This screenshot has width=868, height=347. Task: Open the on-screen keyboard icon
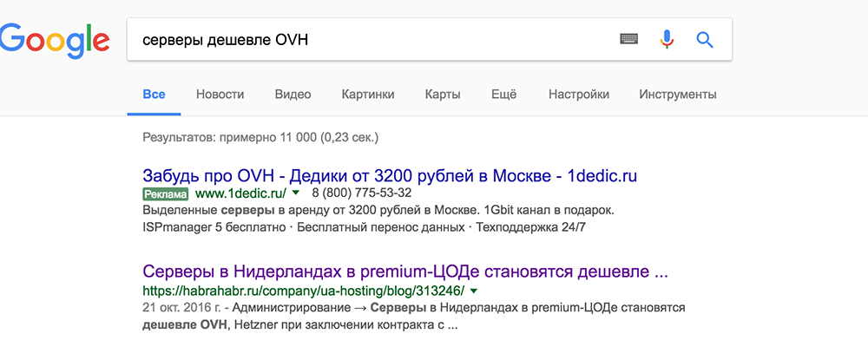(x=628, y=39)
